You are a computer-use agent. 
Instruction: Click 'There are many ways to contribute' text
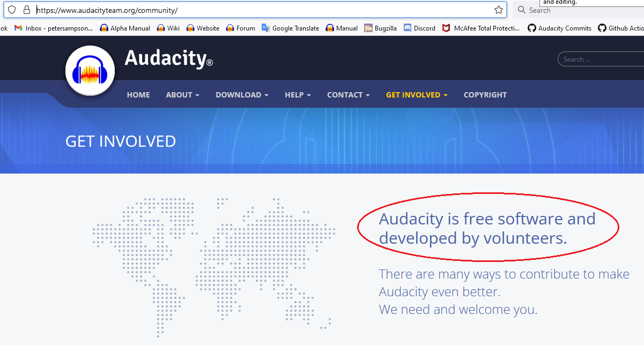[504, 283]
